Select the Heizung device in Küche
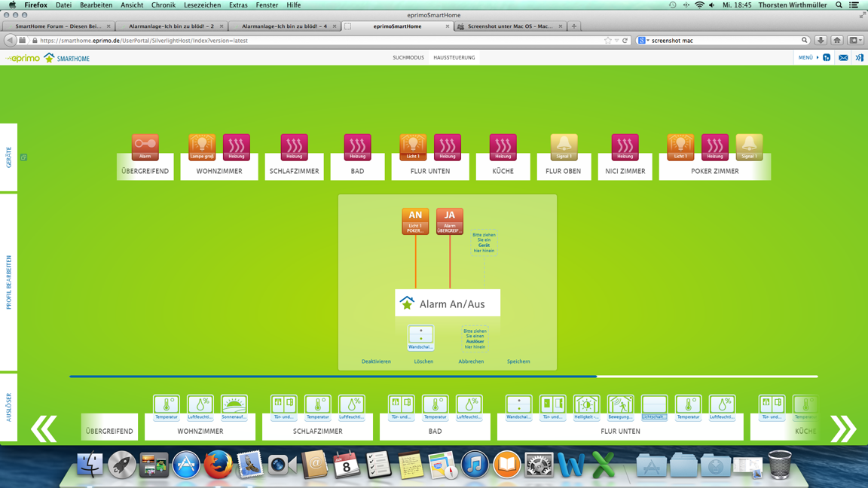Viewport: 868px width, 488px height. [503, 147]
